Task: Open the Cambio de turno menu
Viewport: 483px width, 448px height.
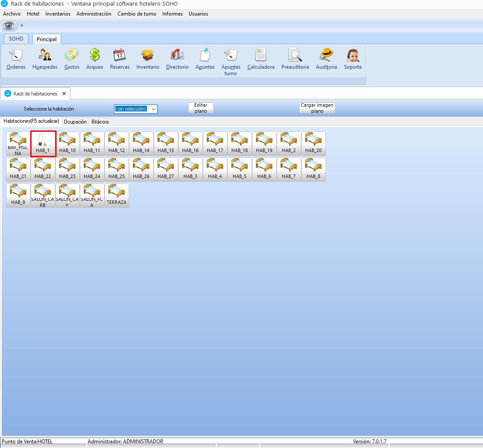Action: [137, 14]
